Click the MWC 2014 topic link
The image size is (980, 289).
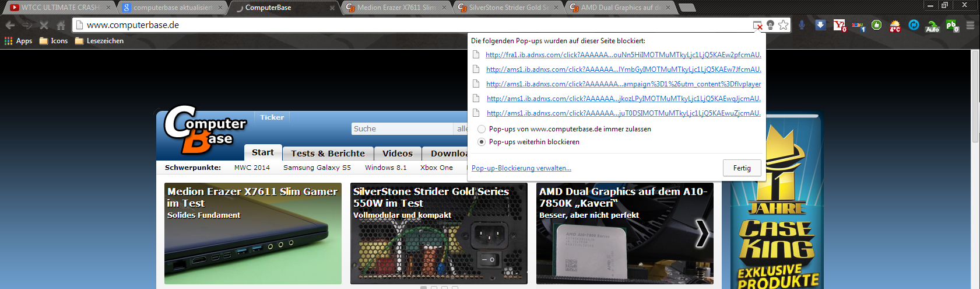tap(252, 168)
